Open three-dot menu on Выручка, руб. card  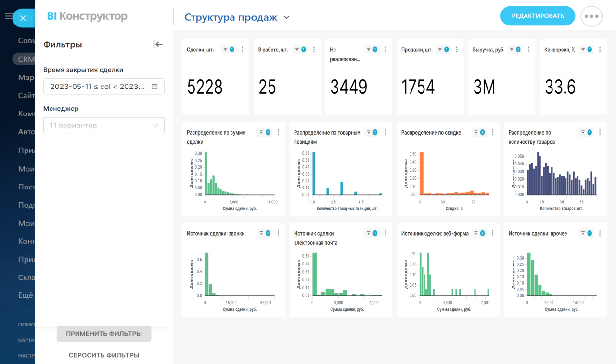point(528,50)
